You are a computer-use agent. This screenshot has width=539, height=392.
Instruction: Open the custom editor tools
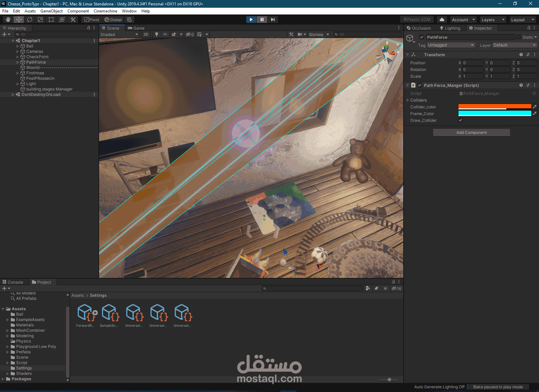click(x=73, y=20)
